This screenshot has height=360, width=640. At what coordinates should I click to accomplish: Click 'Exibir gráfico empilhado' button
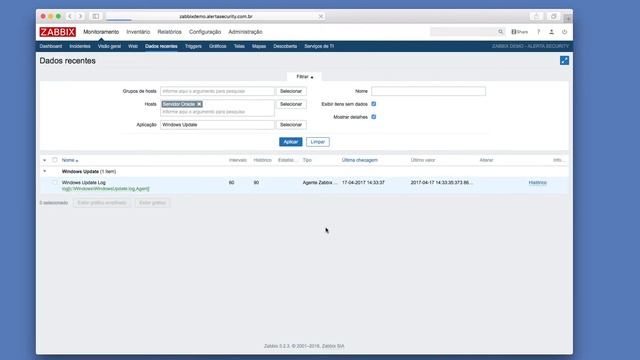tap(102, 203)
